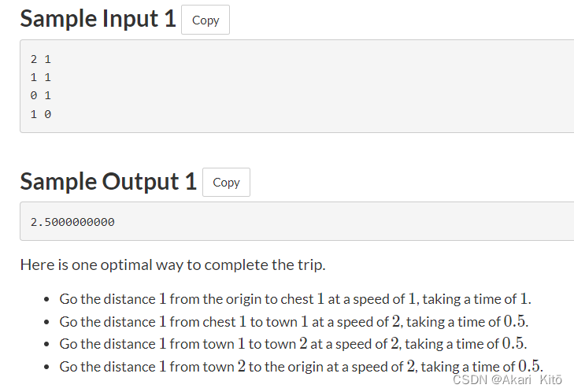Viewport: 574px width, 392px height.
Task: Click the dot marker of the last bullet
Action: 47,366
